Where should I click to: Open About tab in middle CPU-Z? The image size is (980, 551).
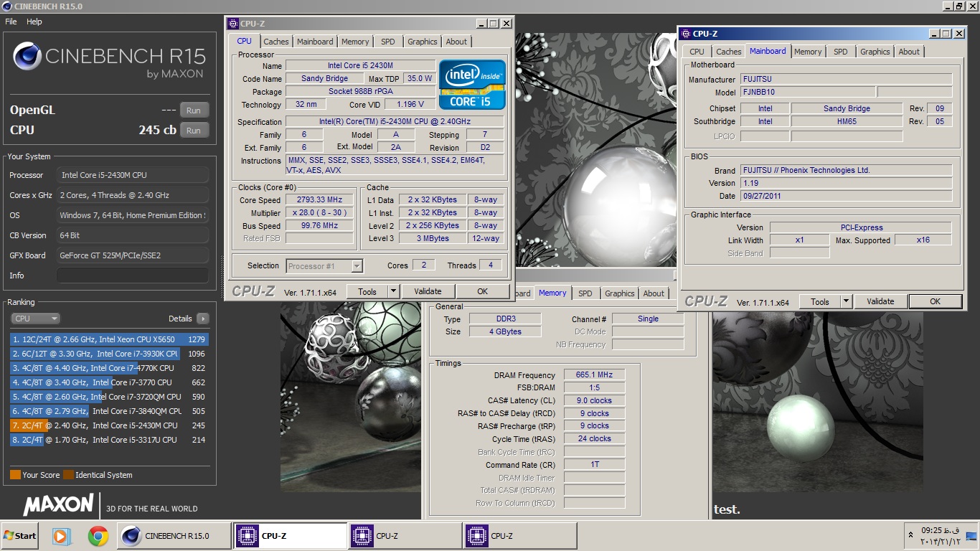[x=456, y=42]
